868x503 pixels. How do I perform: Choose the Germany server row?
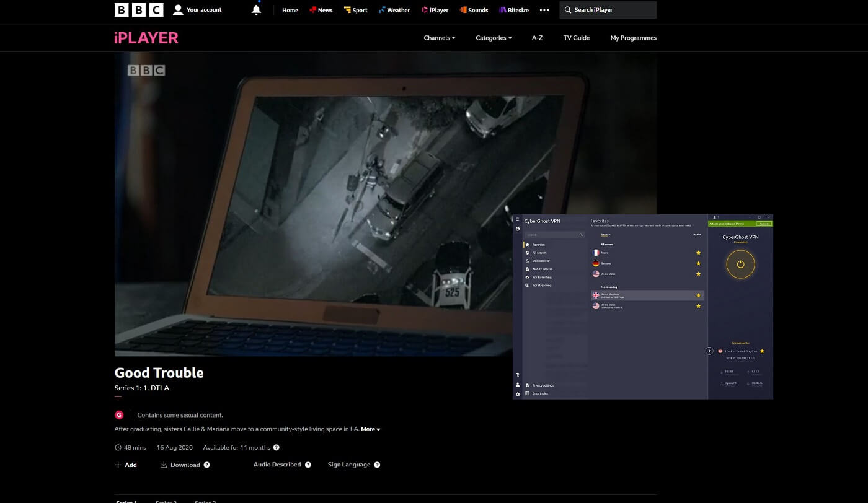point(647,263)
